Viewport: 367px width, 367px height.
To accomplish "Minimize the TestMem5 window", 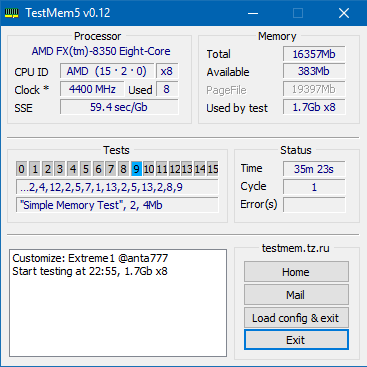I will [253, 13].
